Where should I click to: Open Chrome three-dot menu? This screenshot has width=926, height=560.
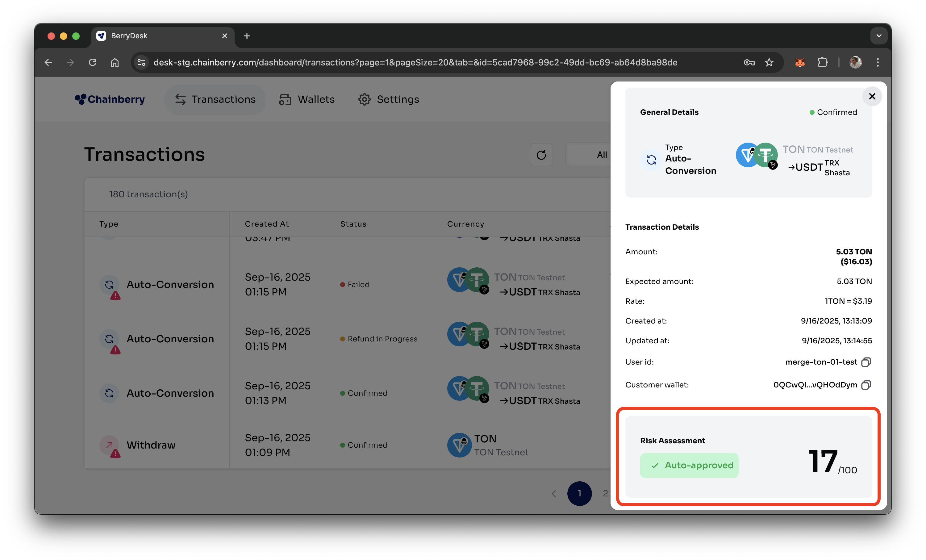tap(878, 62)
